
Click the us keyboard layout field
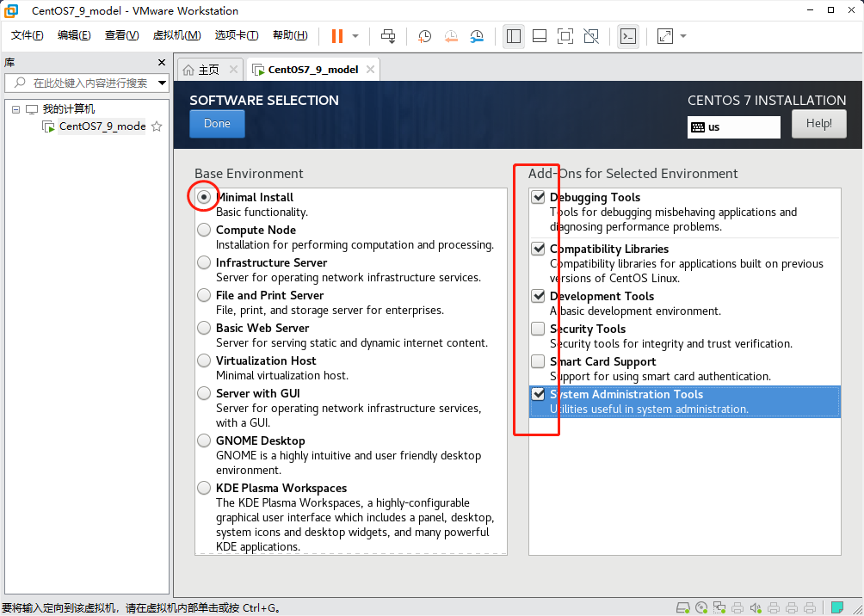733,127
